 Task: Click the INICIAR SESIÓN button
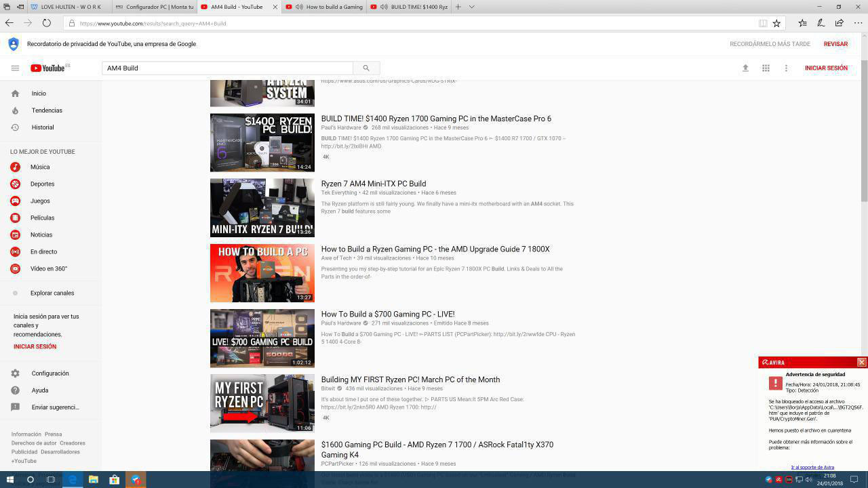826,68
